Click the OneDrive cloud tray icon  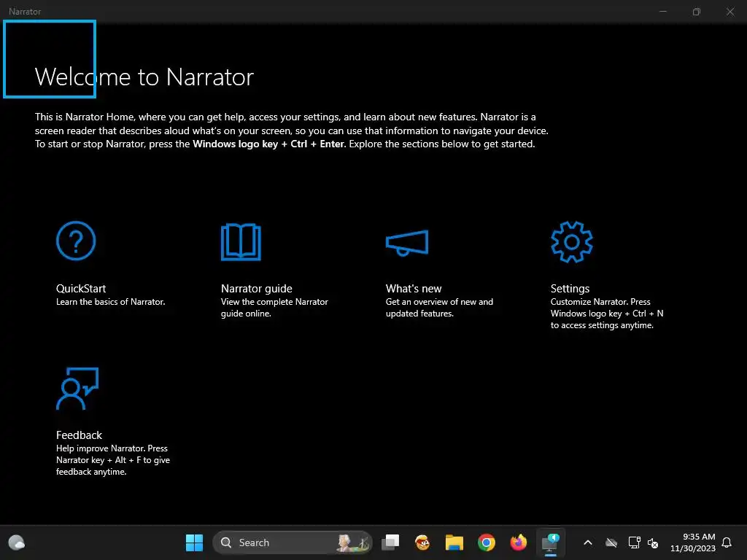[611, 542]
